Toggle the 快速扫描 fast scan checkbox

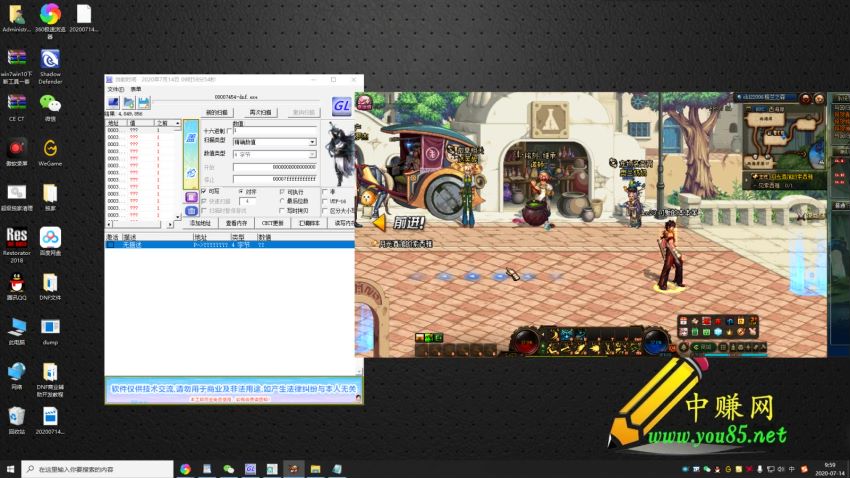tap(204, 201)
